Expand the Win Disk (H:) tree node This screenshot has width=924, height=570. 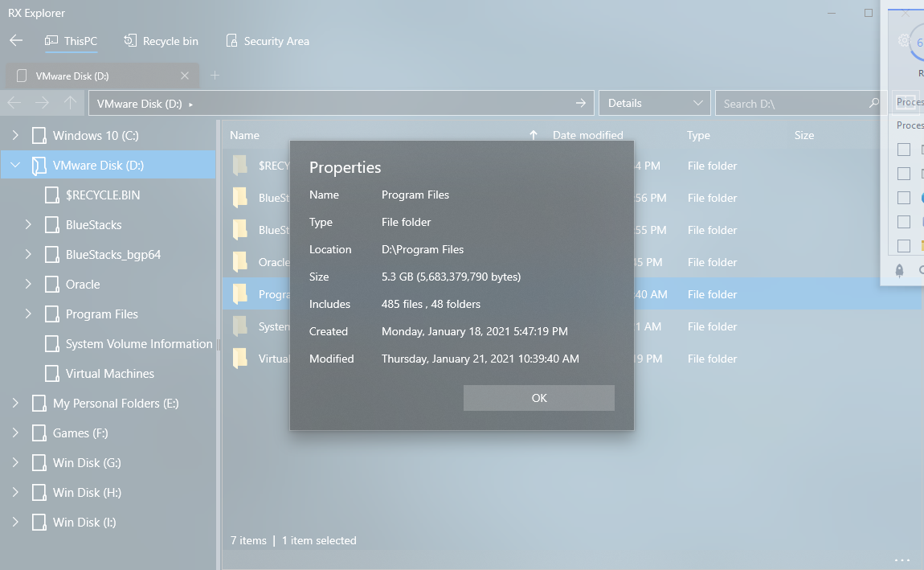point(15,492)
